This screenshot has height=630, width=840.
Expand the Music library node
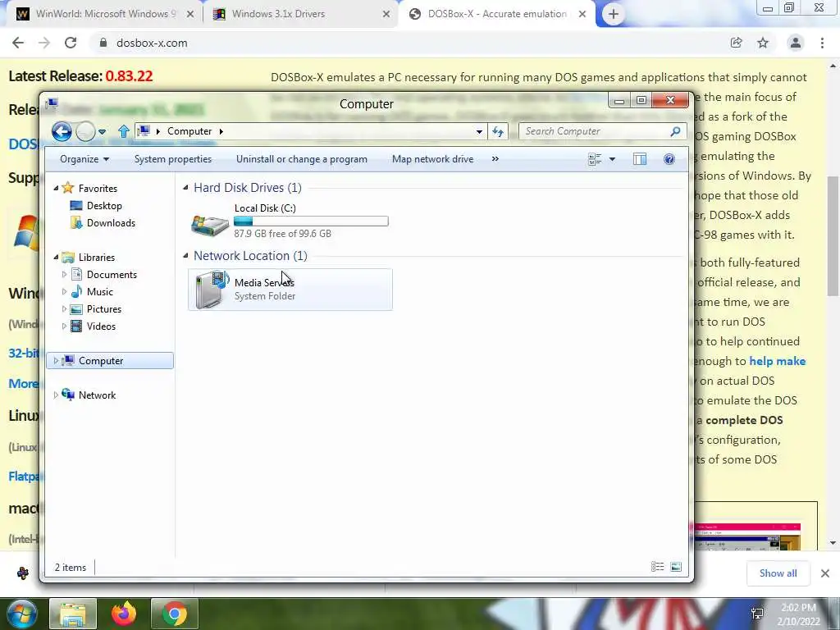[x=64, y=292]
